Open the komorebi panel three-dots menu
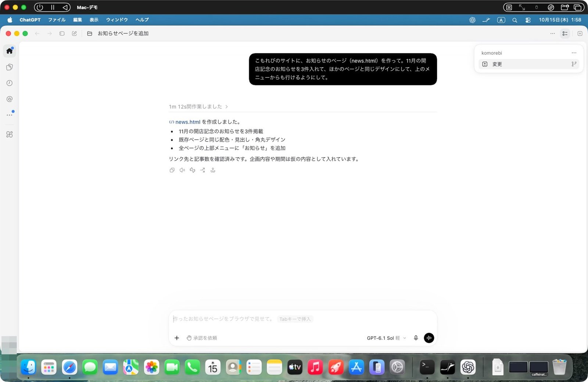The image size is (588, 382). click(x=574, y=53)
